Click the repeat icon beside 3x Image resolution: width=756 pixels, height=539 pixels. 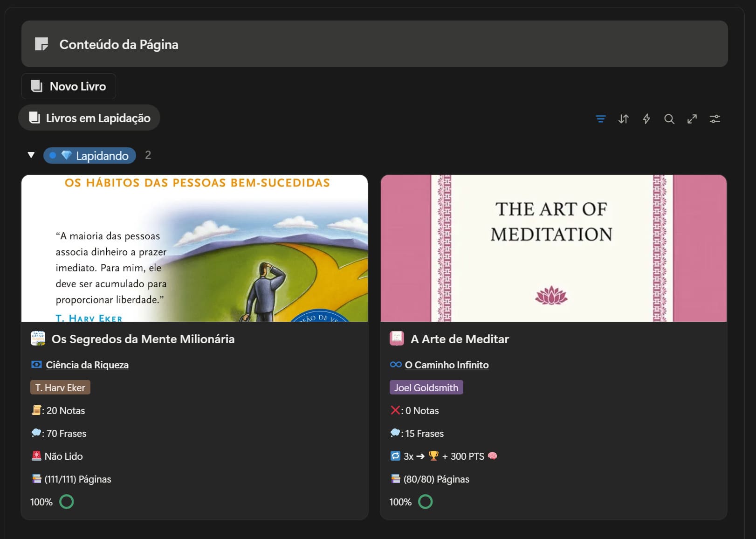(x=395, y=456)
